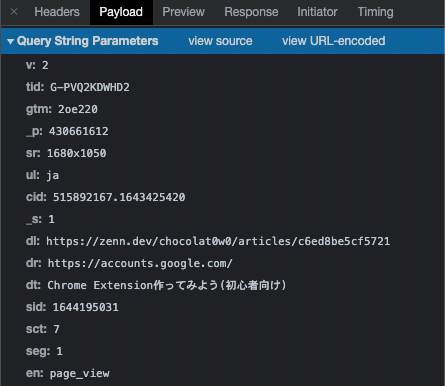Viewport: 445px width, 386px height.
Task: Open the Response tab
Action: pos(251,12)
